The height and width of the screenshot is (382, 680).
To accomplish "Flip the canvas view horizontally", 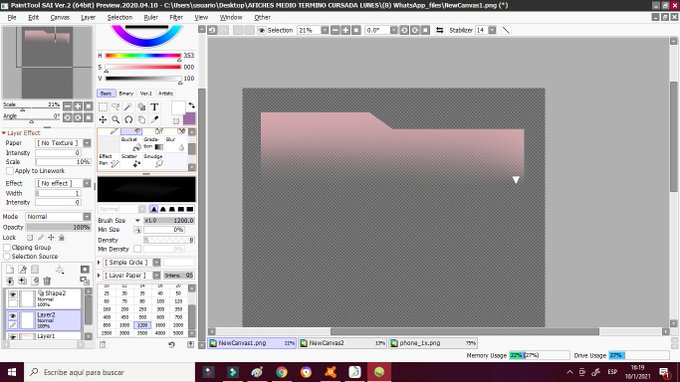I will (440, 30).
